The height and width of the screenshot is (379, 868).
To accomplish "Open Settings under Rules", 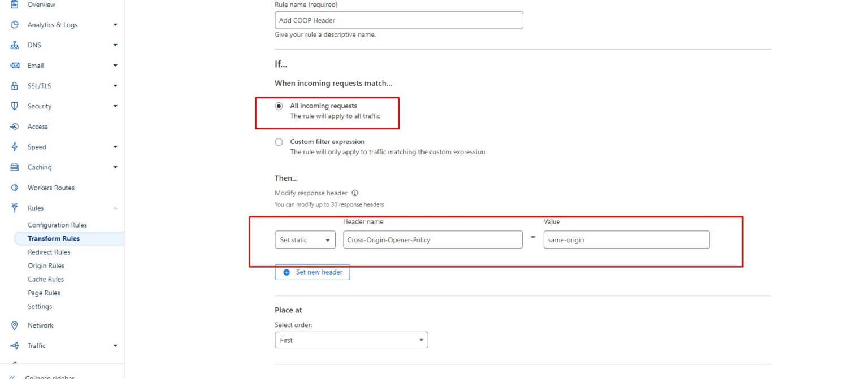I will (40, 306).
